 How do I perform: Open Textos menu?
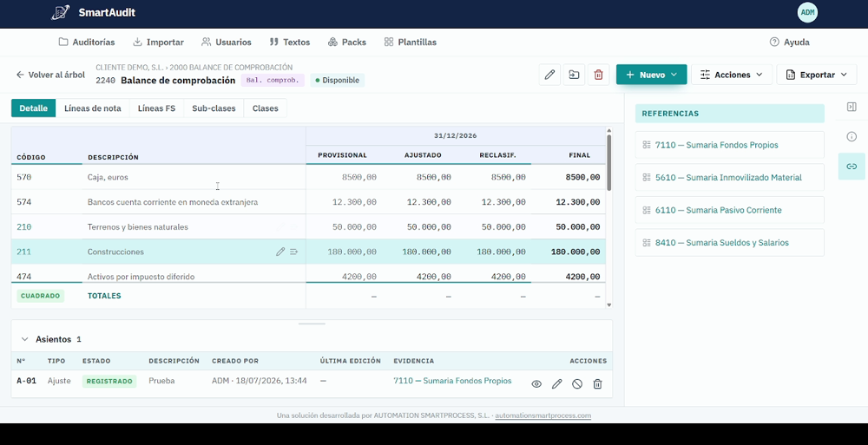click(290, 42)
